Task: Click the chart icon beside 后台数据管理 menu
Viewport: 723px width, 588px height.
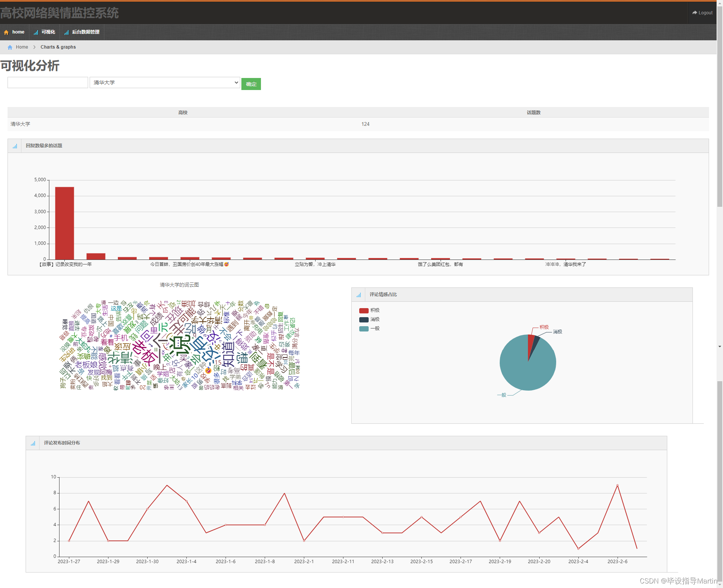Action: tap(66, 32)
